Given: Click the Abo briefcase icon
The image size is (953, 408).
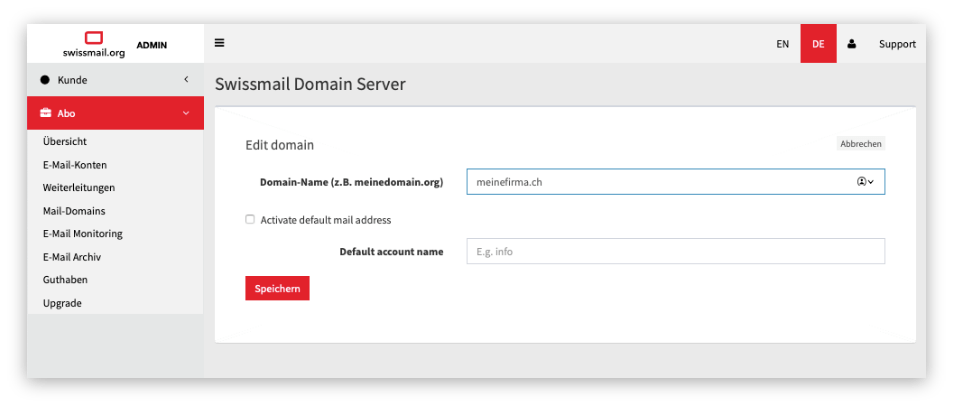Looking at the screenshot, I should (x=45, y=113).
